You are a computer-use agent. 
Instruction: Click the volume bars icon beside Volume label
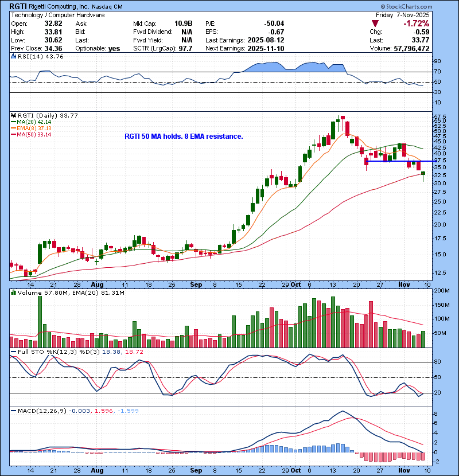[13, 293]
